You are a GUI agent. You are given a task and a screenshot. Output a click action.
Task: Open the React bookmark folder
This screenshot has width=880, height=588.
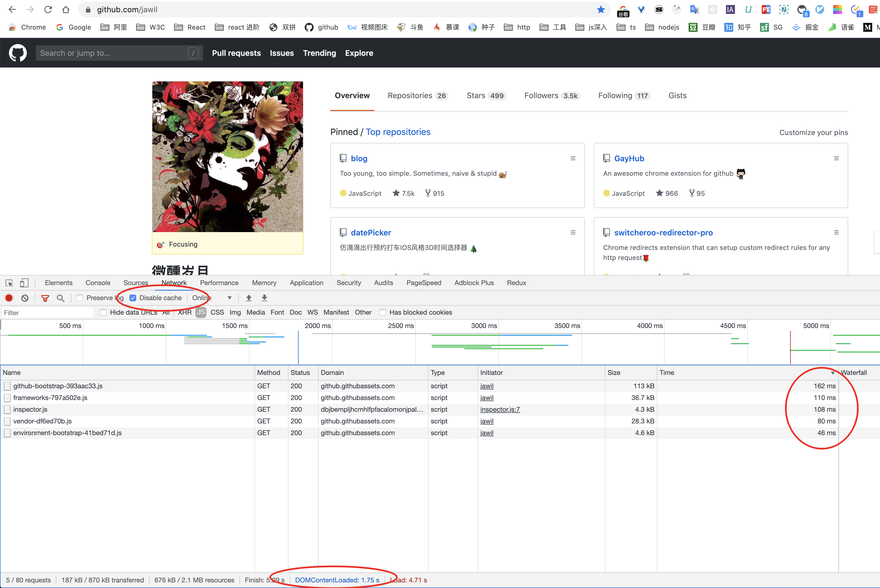point(190,27)
